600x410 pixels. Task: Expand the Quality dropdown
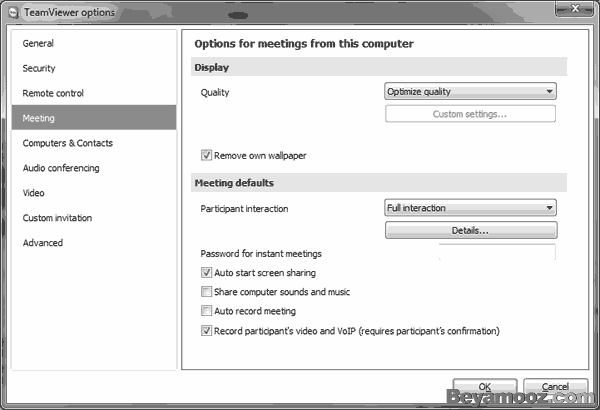(470, 92)
